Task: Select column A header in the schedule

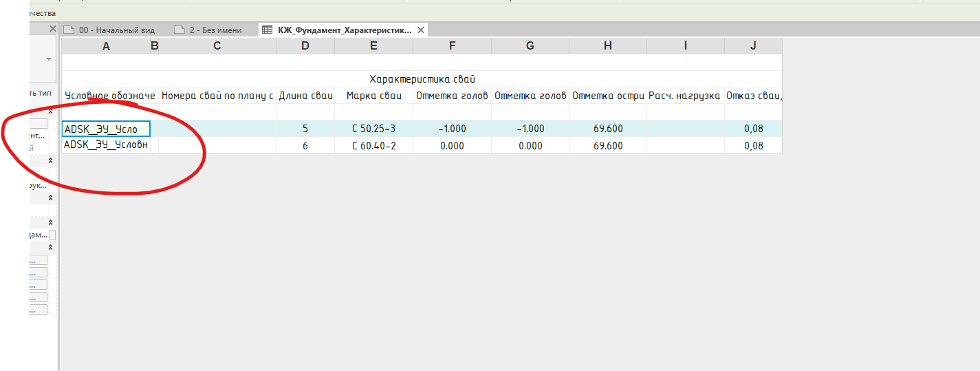Action: click(x=106, y=46)
